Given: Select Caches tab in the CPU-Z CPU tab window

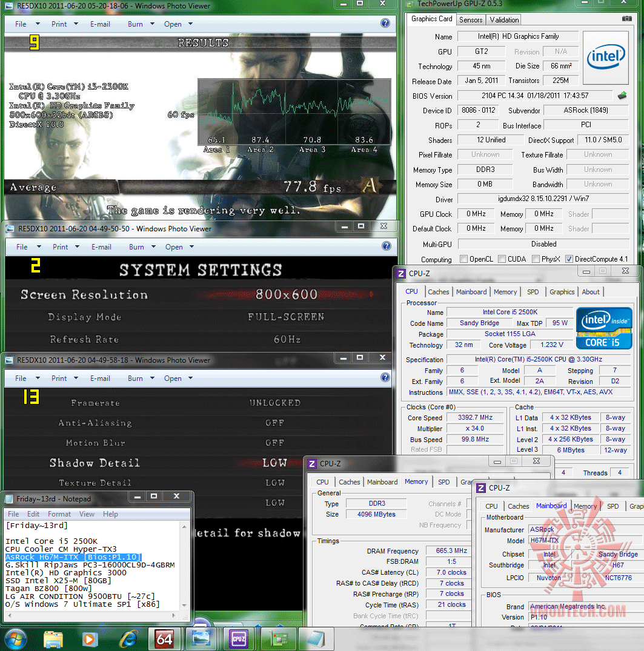Looking at the screenshot, I should [x=439, y=292].
